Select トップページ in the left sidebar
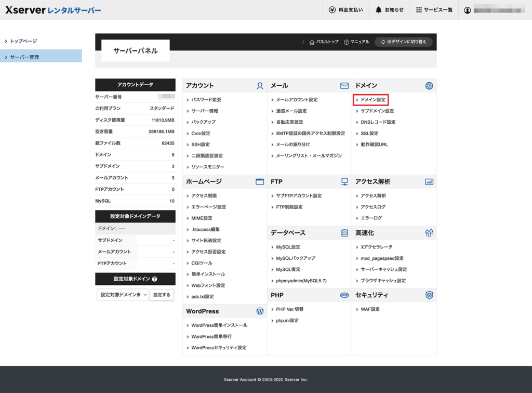532x393 pixels. pyautogui.click(x=23, y=41)
